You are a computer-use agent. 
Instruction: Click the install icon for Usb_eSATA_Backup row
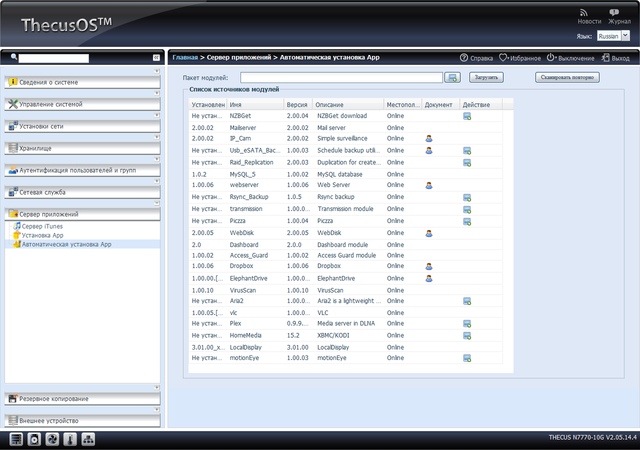467,151
